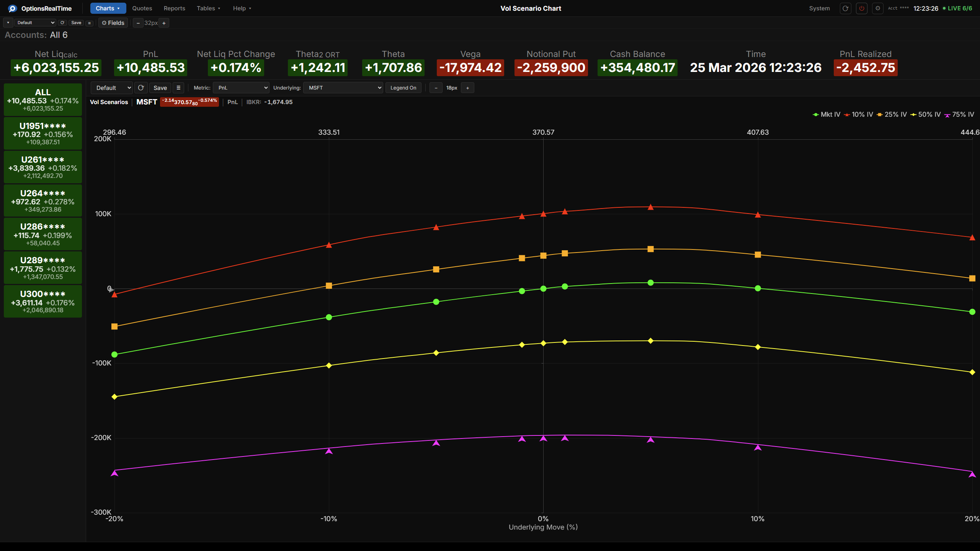The height and width of the screenshot is (551, 980).
Task: Open the Underlying MSFT dropdown
Action: tap(343, 88)
